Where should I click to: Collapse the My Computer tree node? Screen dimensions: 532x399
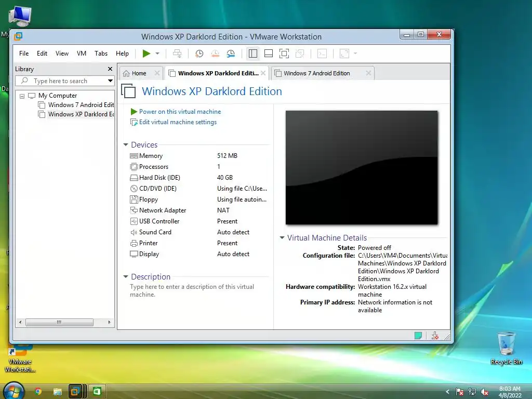tap(22, 96)
